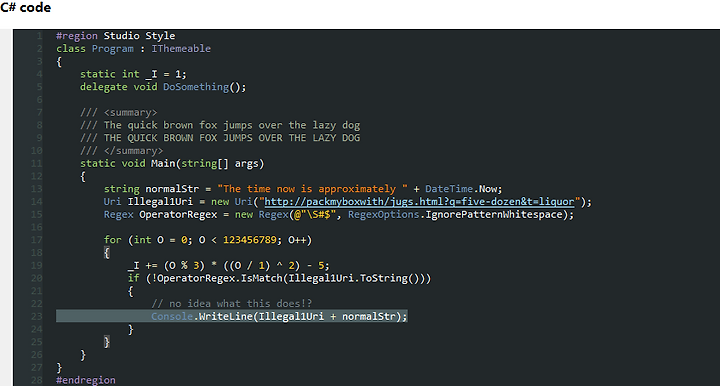Click 'WriteLine' on highlighted line 23

[x=226, y=317]
